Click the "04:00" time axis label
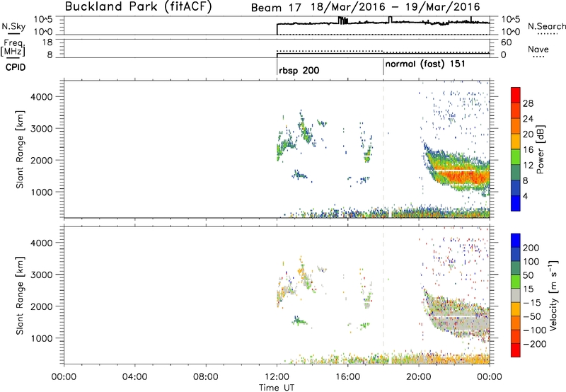Screen dimensions: 566x392 [134, 377]
